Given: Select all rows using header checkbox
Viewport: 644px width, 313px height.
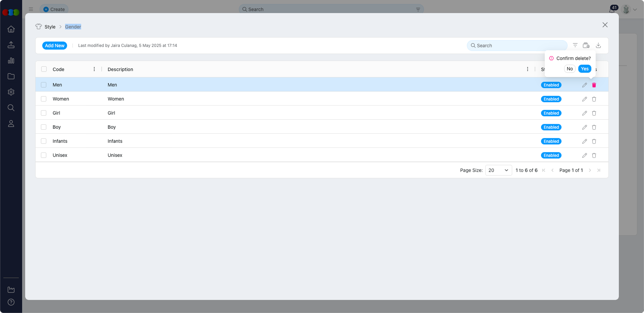Looking at the screenshot, I should tap(44, 69).
